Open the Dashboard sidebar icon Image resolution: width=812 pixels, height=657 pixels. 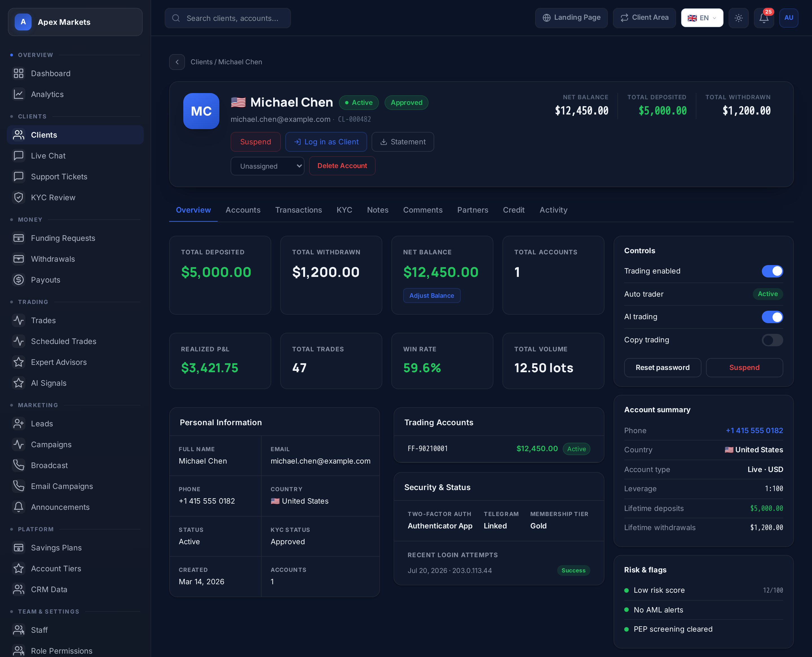pyautogui.click(x=19, y=73)
